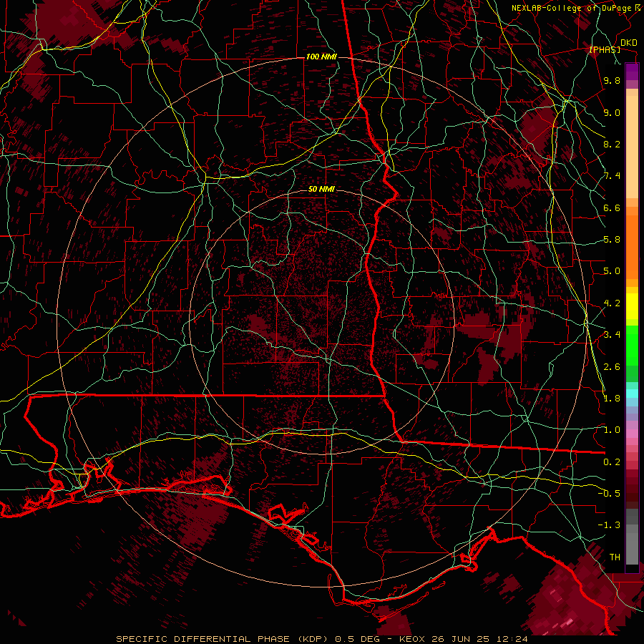Screen dimensions: 644x644
Task: Click the 1.8 value on the scale
Action: 612,399
